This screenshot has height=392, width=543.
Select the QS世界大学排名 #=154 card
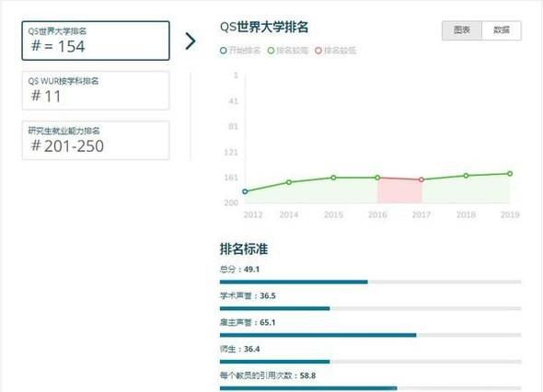click(x=96, y=40)
